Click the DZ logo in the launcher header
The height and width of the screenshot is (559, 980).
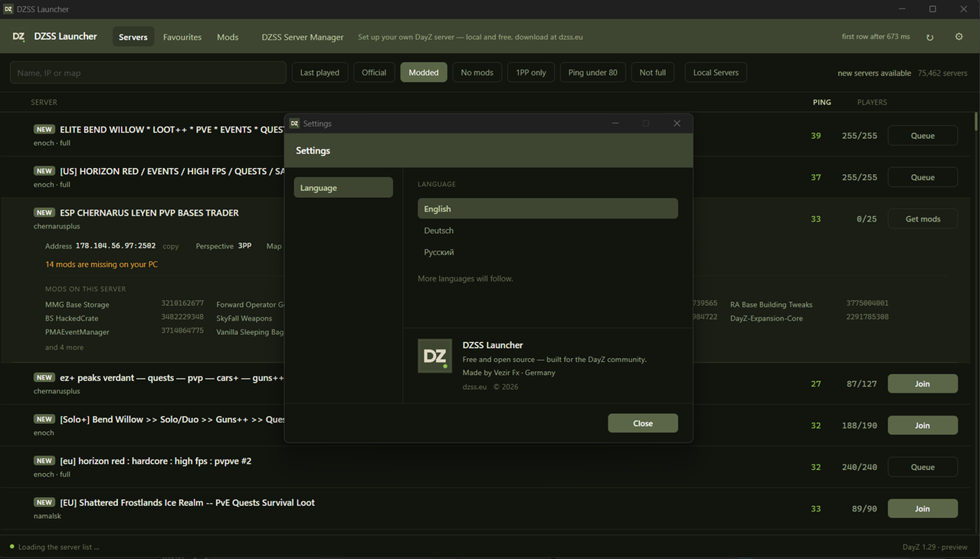pyautogui.click(x=19, y=37)
